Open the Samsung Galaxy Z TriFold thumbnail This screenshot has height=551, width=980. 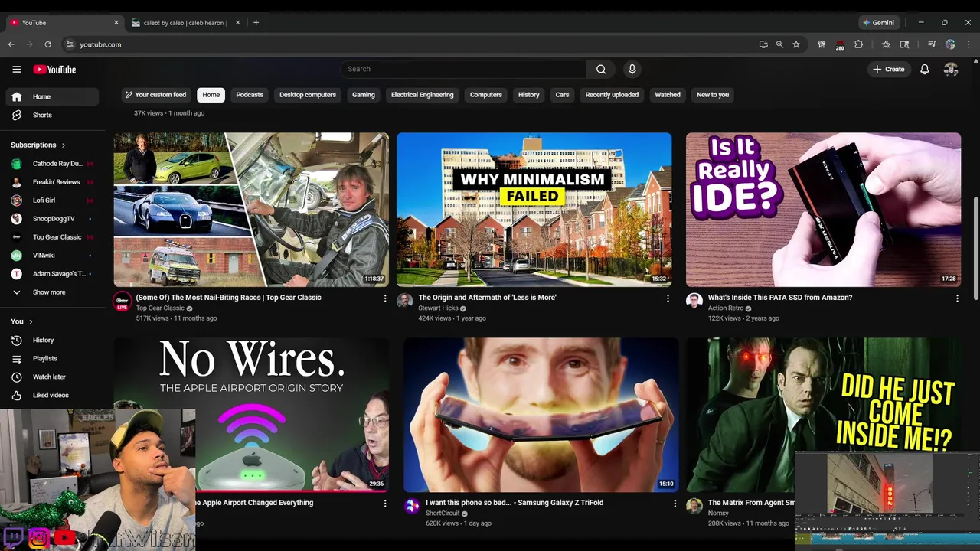point(541,415)
